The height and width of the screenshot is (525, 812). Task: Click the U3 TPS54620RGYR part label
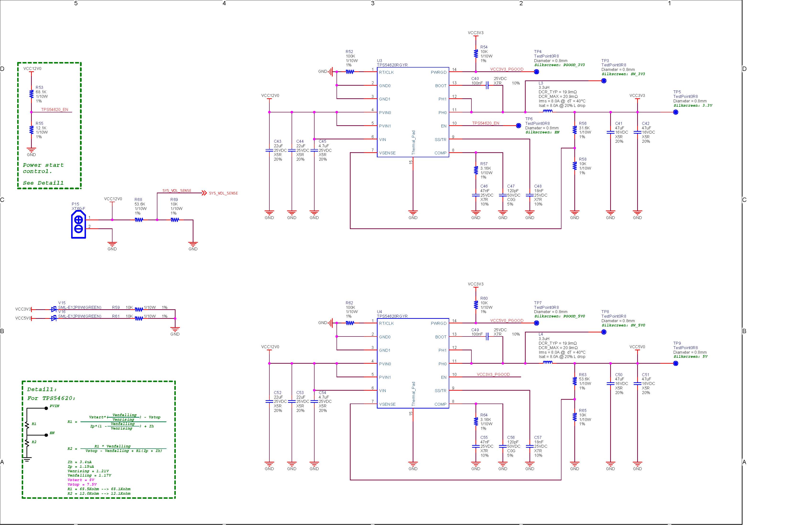(x=392, y=65)
